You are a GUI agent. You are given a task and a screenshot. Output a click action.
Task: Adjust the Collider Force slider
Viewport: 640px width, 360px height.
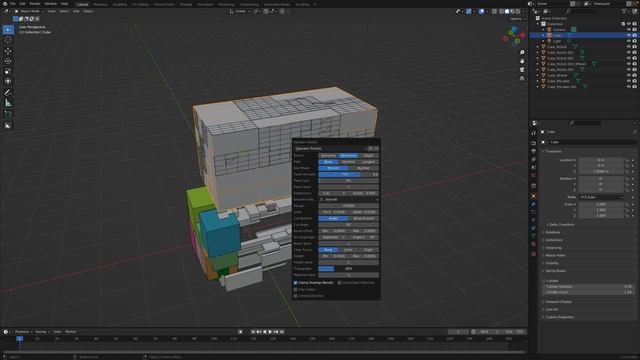(x=589, y=292)
